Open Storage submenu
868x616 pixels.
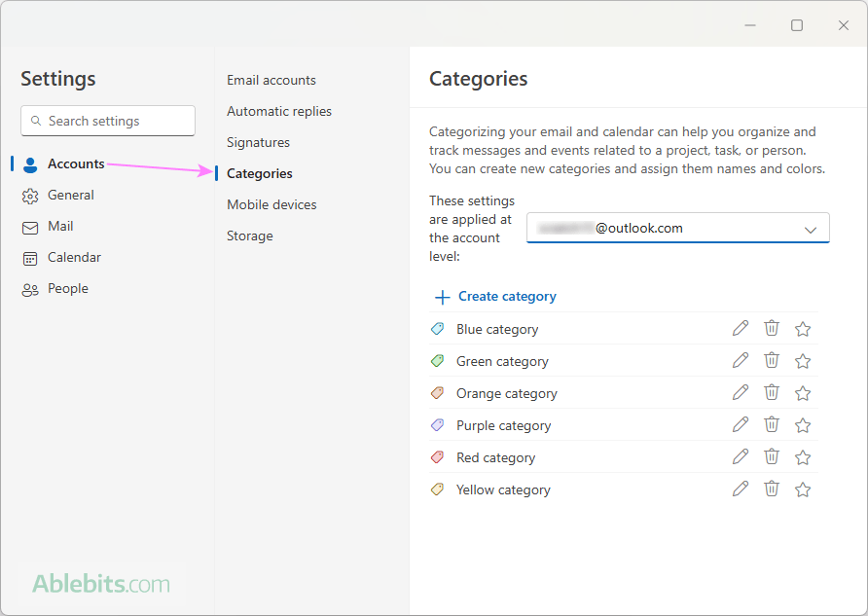[x=250, y=236]
